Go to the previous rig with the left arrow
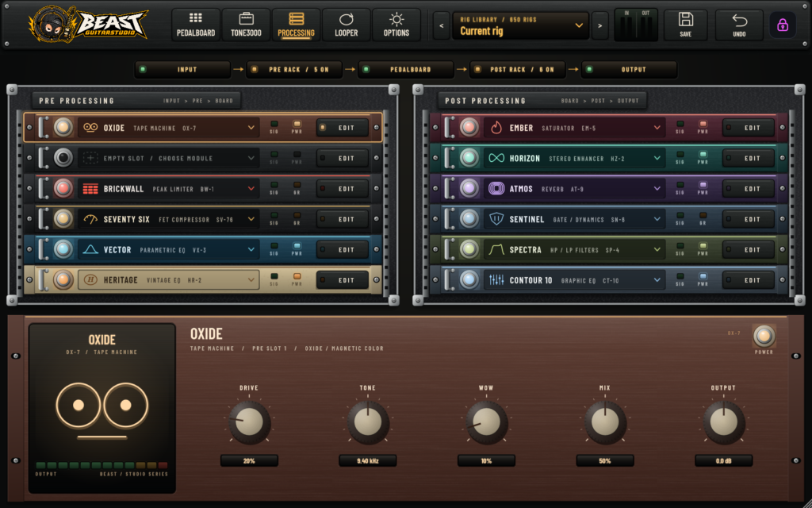This screenshot has width=812, height=508. 441,25
